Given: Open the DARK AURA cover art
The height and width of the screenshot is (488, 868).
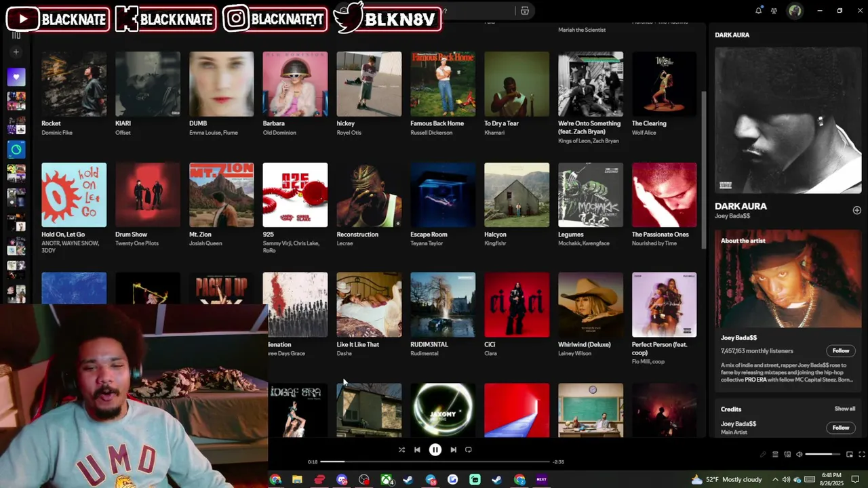Looking at the screenshot, I should pyautogui.click(x=787, y=121).
